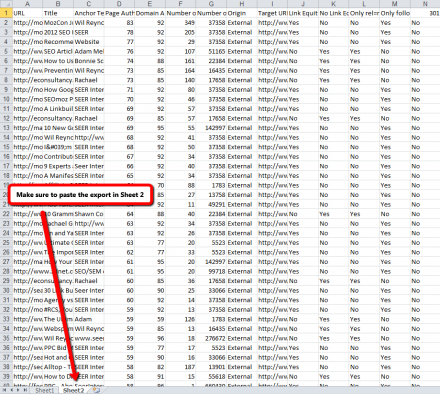Click the 'How Goog' title cell
Screen dimensions: 440x394
[58, 90]
